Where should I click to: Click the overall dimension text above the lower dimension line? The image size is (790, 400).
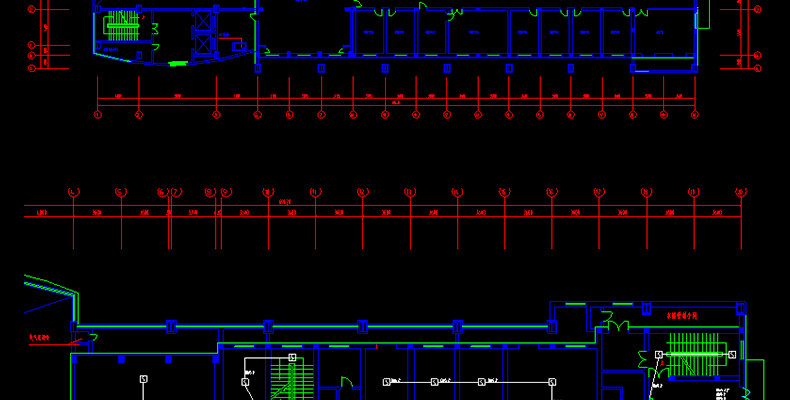[x=285, y=202]
